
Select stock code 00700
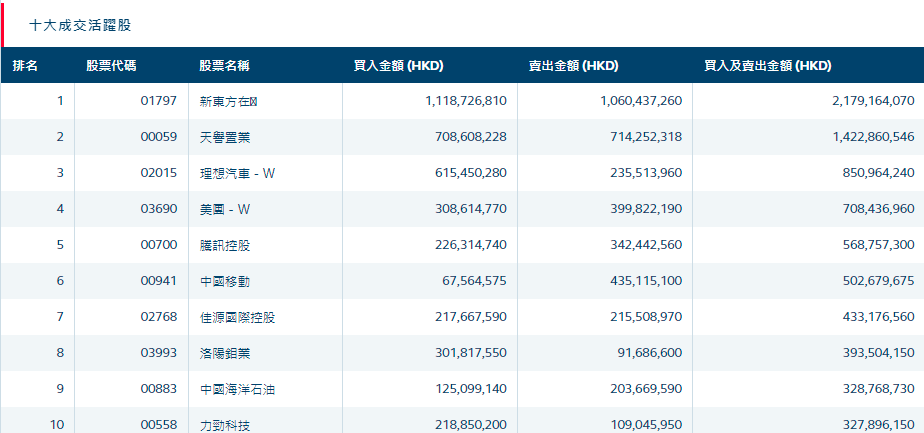click(159, 244)
